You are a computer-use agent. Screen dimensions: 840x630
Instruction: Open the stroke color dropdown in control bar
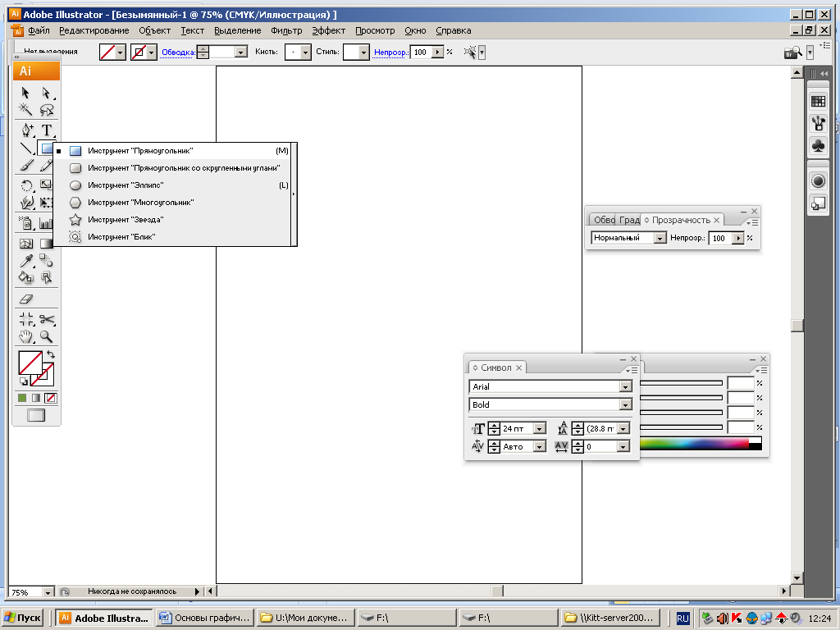click(152, 52)
